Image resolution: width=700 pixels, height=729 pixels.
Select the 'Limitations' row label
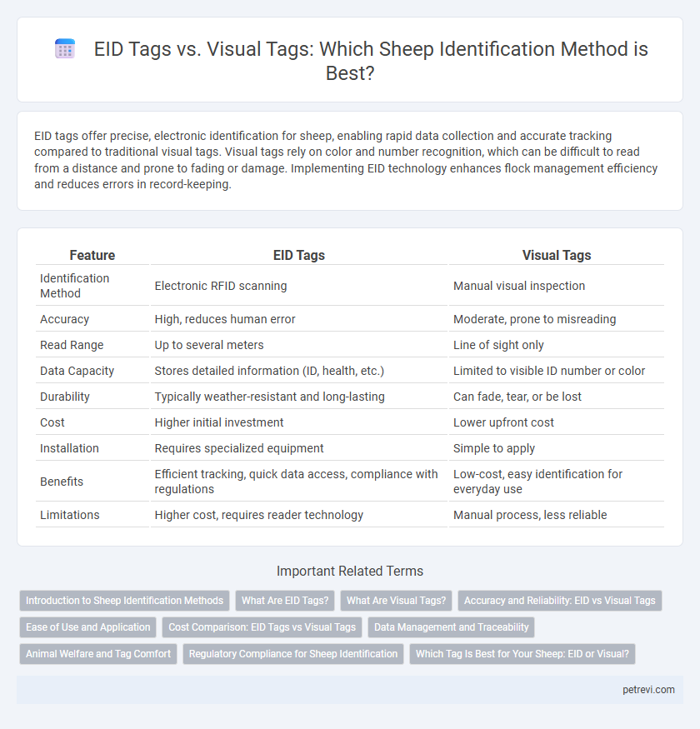click(x=92, y=515)
